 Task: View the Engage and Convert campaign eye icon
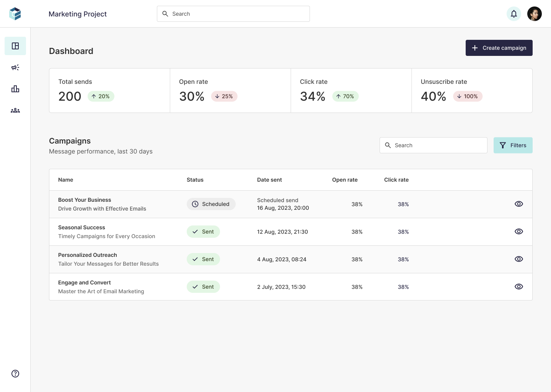coord(518,287)
